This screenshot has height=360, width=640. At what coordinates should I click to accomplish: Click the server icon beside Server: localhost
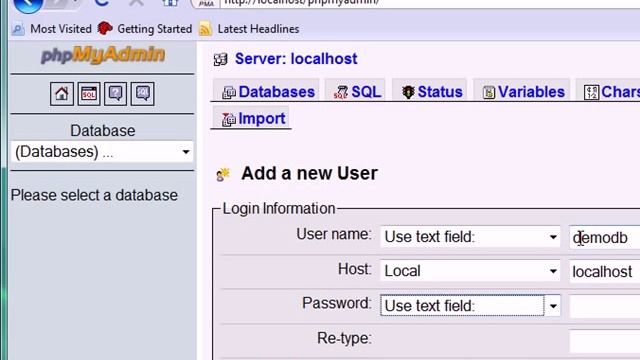220,60
